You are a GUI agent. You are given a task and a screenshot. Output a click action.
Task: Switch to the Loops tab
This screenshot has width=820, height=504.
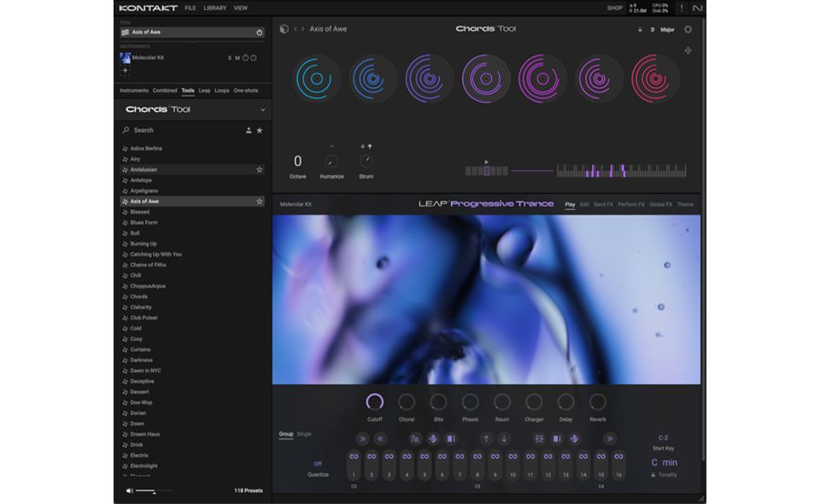(222, 91)
